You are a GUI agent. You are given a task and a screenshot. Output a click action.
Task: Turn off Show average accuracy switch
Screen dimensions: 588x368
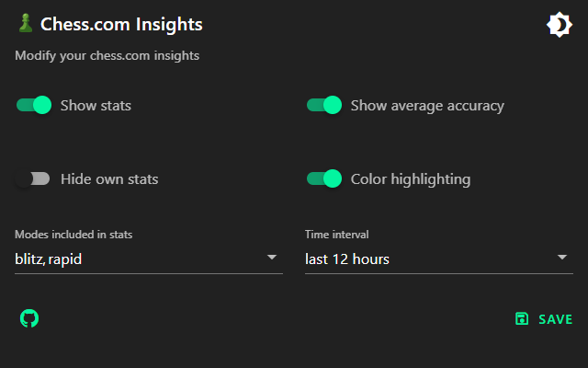[323, 105]
